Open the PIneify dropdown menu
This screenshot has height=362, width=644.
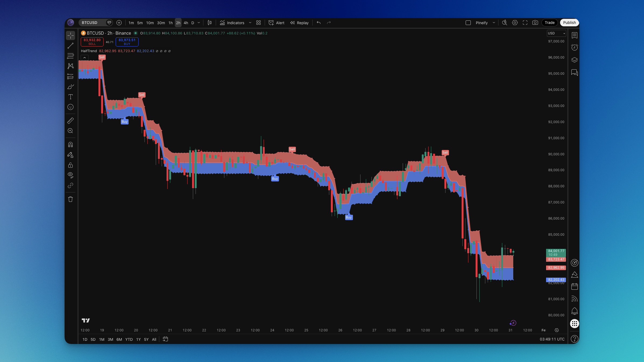point(494,23)
